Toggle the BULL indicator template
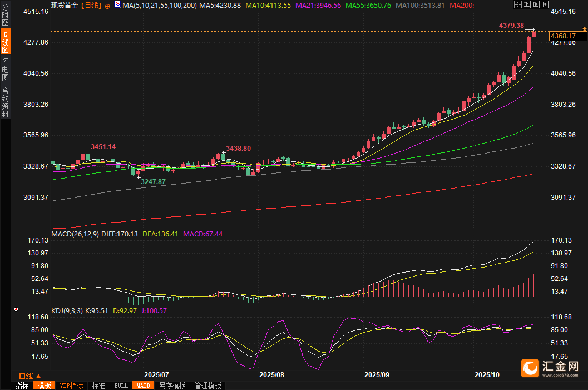The height and width of the screenshot is (390, 588). tap(121, 386)
